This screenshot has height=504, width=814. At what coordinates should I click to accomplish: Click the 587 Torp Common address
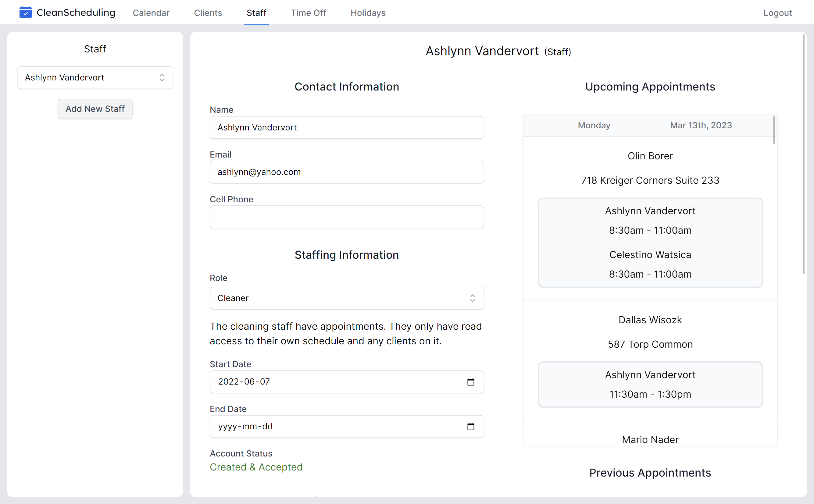pos(650,344)
